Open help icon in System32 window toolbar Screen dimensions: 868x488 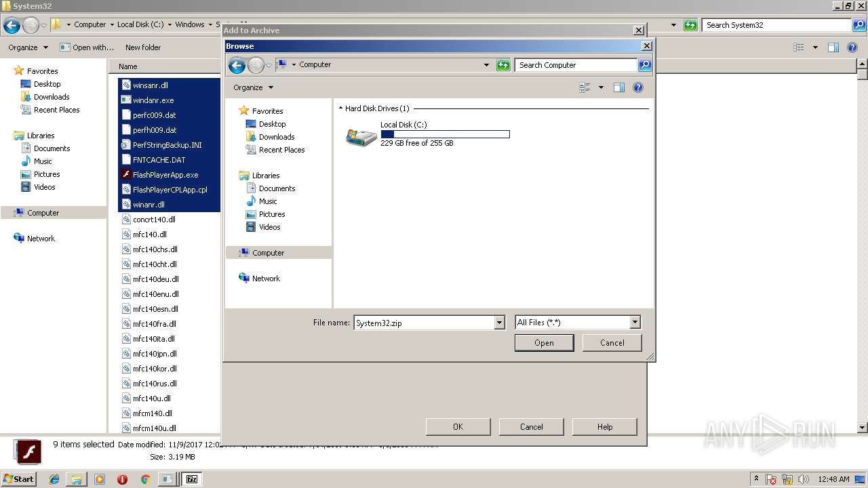tap(852, 47)
